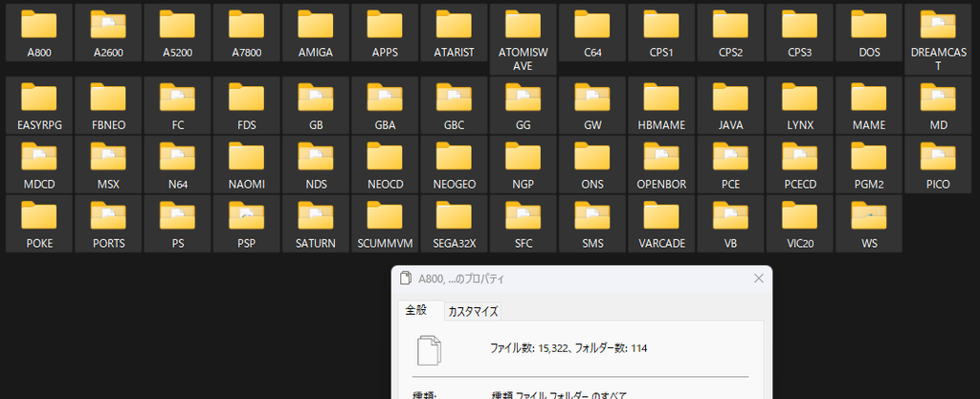
Task: Click the multi-file icon in dialog
Action: tap(430, 349)
